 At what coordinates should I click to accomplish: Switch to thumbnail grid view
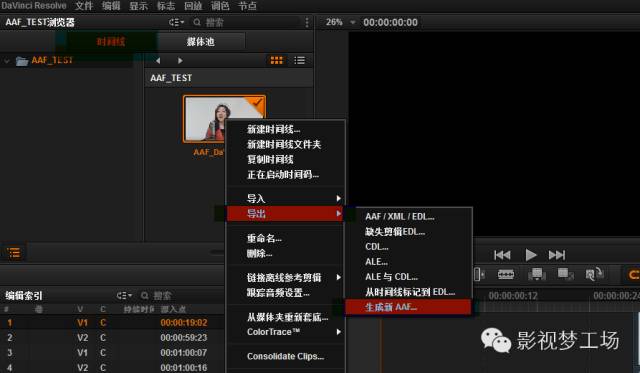(x=277, y=60)
